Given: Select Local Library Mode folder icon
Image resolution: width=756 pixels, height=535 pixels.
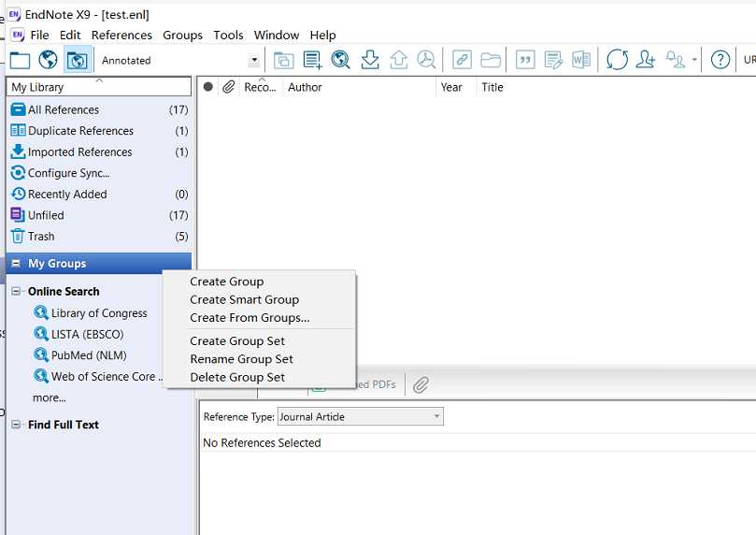Looking at the screenshot, I should click(20, 60).
